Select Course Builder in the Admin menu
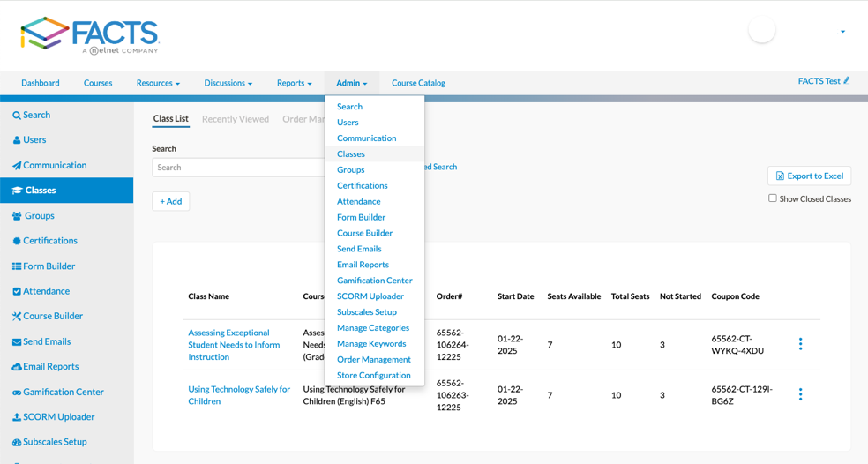Viewport: 868px width, 464px height. (x=365, y=233)
